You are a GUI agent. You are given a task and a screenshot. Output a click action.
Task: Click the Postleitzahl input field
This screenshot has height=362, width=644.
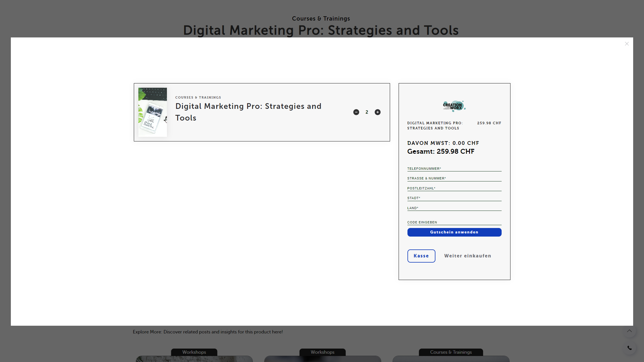click(454, 188)
